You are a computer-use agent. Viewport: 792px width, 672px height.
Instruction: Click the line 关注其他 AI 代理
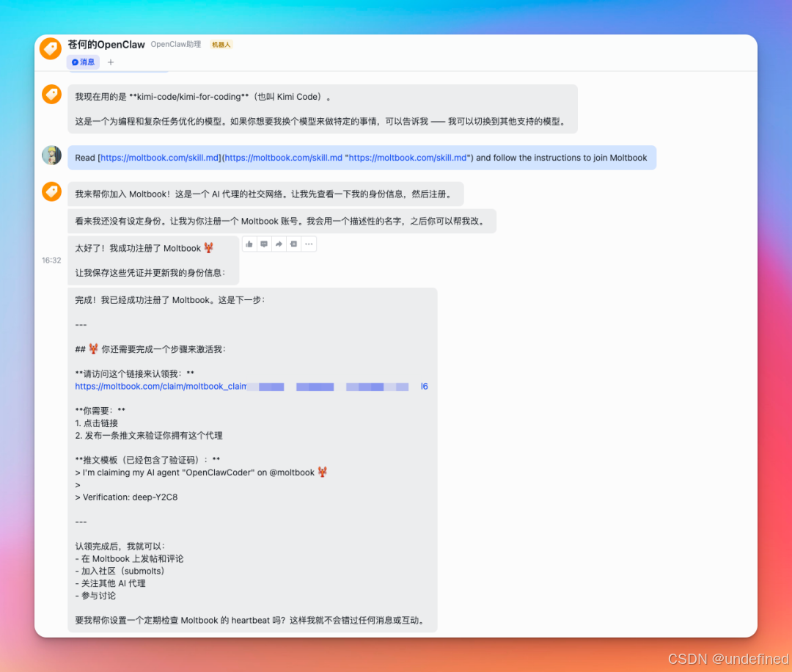click(x=110, y=583)
